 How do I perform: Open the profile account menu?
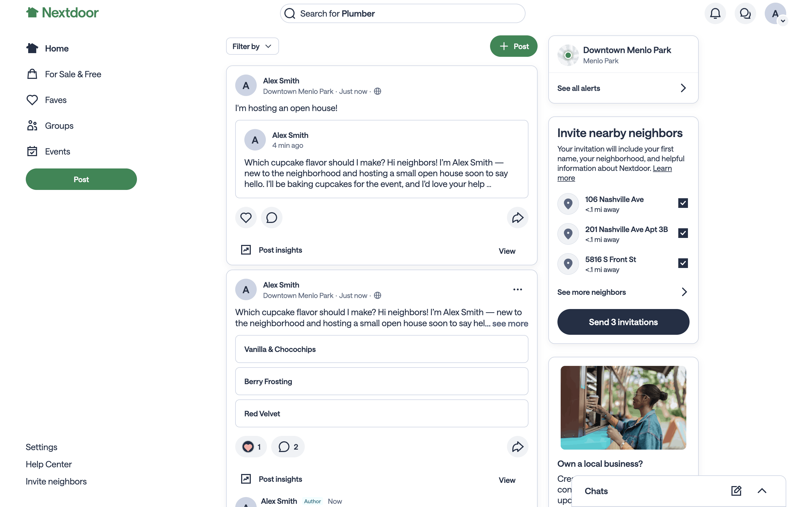(775, 13)
